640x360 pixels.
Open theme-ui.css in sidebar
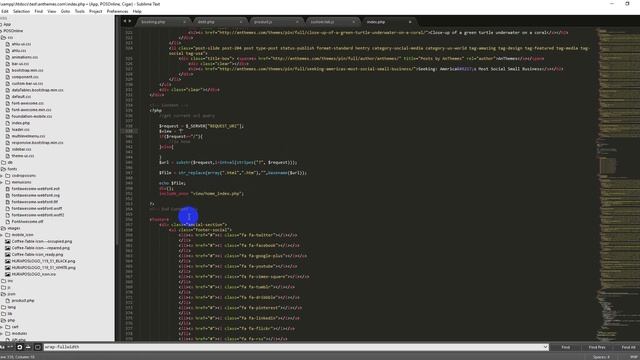(23, 156)
